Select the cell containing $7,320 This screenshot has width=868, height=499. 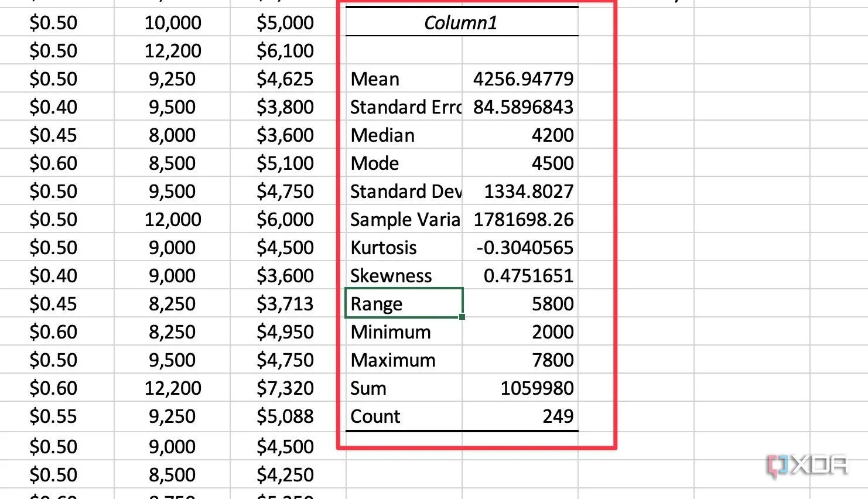pos(285,388)
